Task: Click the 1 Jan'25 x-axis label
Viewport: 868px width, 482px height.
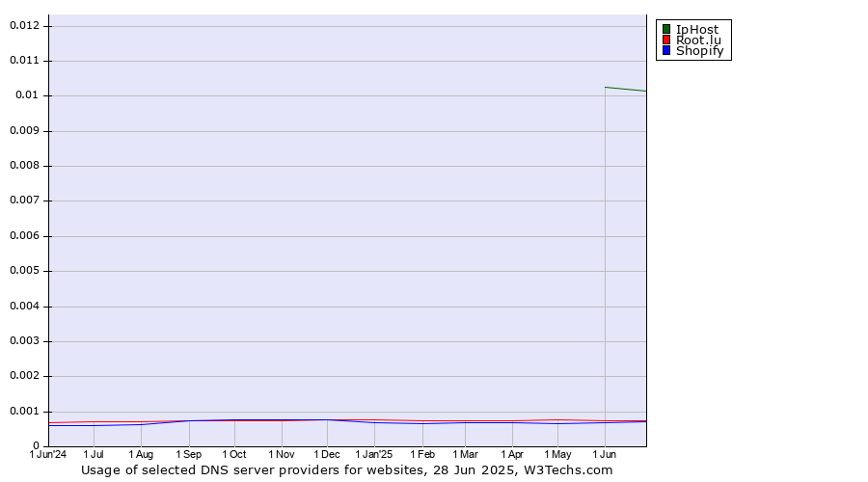Action: (x=374, y=454)
